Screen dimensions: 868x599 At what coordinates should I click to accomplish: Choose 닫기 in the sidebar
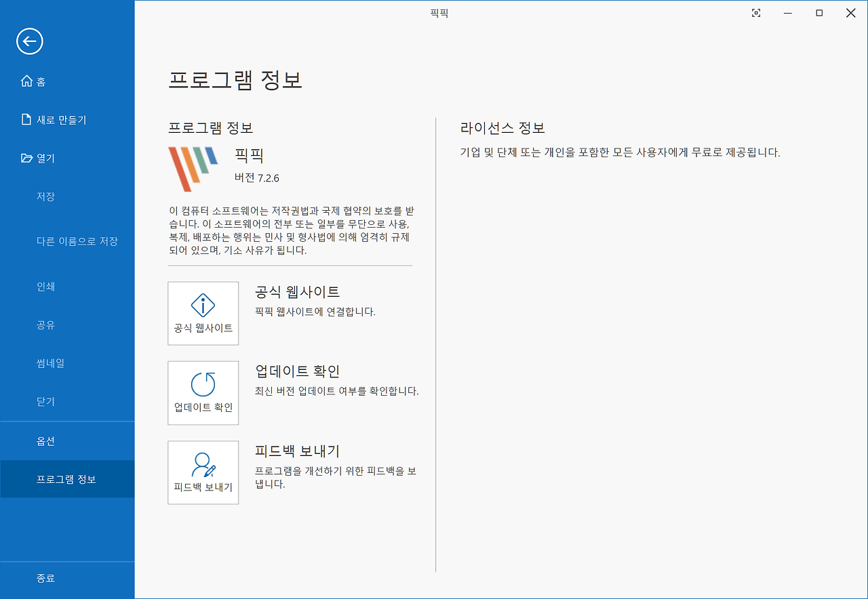[x=67, y=402]
